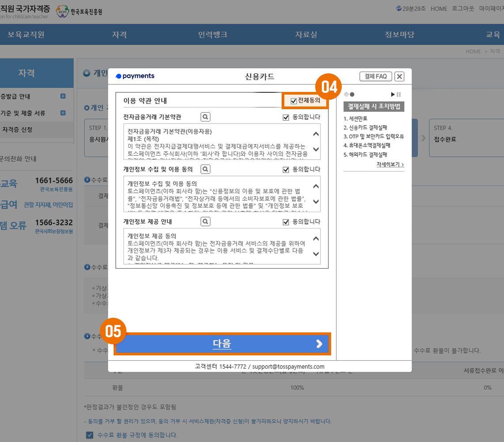Close the 신용카드 payment popup

[399, 76]
